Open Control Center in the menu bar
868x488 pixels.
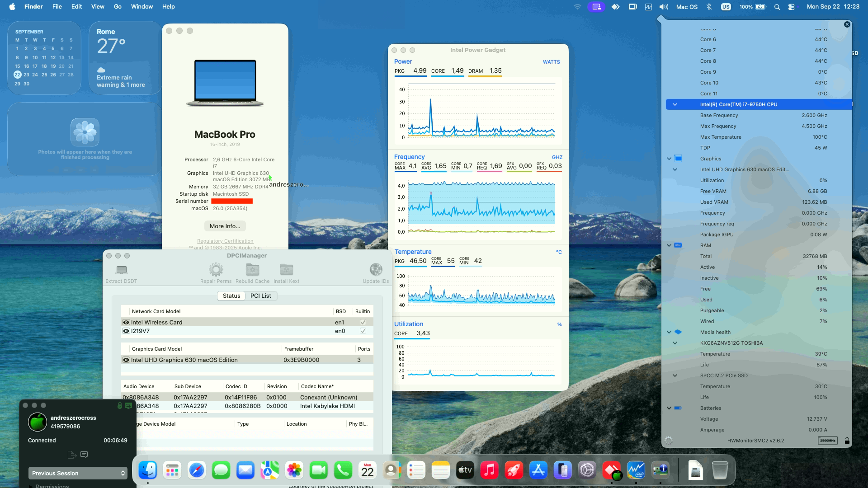791,7
